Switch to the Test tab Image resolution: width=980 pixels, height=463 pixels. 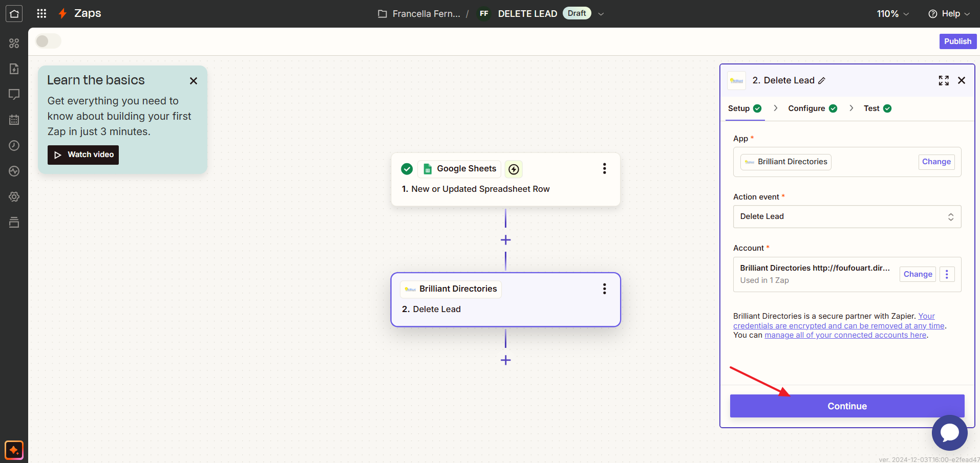coord(877,108)
